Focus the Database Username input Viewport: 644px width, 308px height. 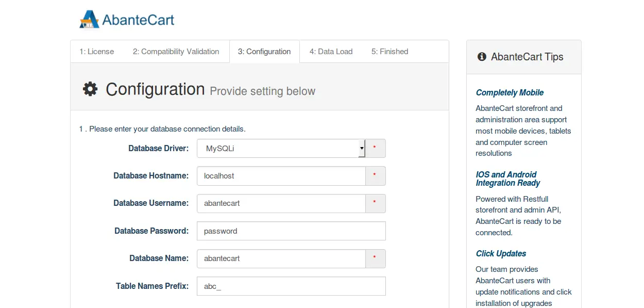pyautogui.click(x=281, y=203)
